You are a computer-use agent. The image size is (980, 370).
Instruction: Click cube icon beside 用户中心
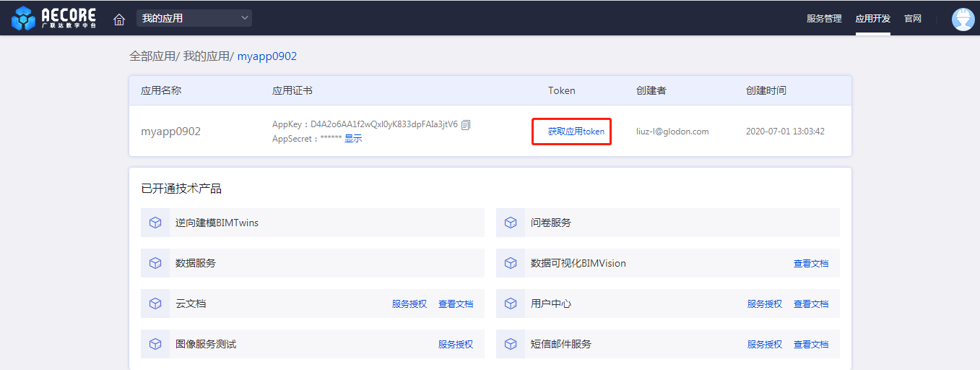tap(511, 304)
